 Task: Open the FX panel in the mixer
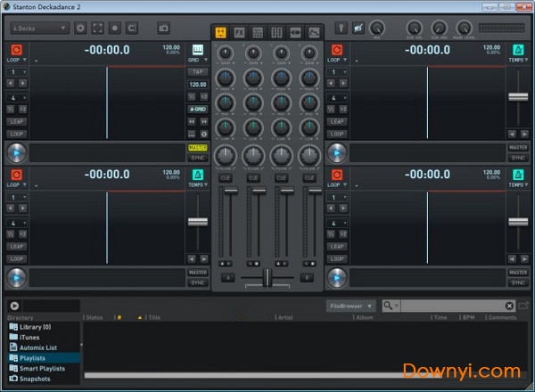(239, 32)
